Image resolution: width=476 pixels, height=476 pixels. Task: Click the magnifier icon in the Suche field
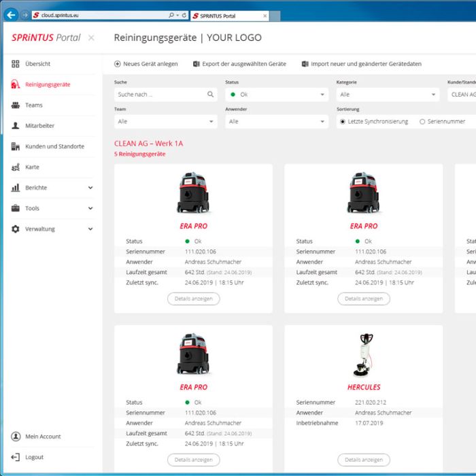pyautogui.click(x=210, y=95)
